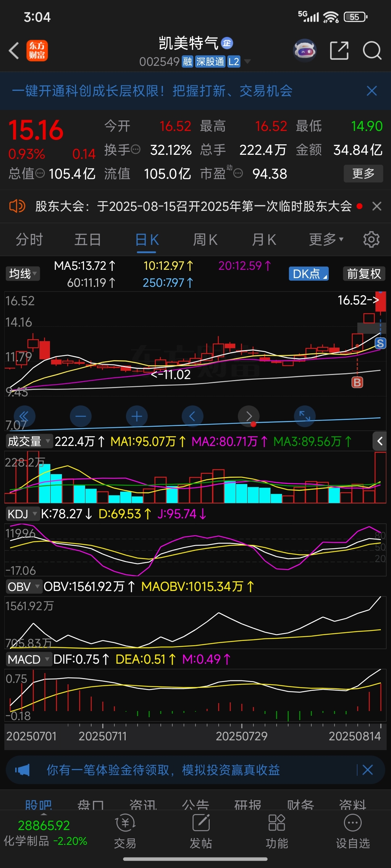This screenshot has height=868, width=391.
Task: Change 前复权 adjustment setting
Action: (364, 274)
